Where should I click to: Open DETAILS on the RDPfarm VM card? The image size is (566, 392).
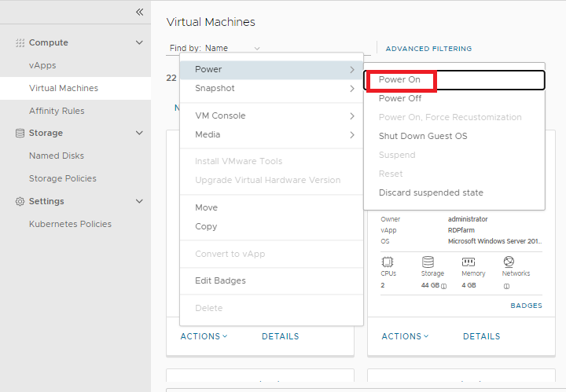(482, 336)
